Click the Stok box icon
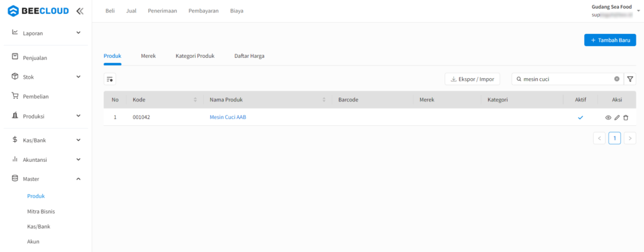The height and width of the screenshot is (252, 644). [15, 77]
